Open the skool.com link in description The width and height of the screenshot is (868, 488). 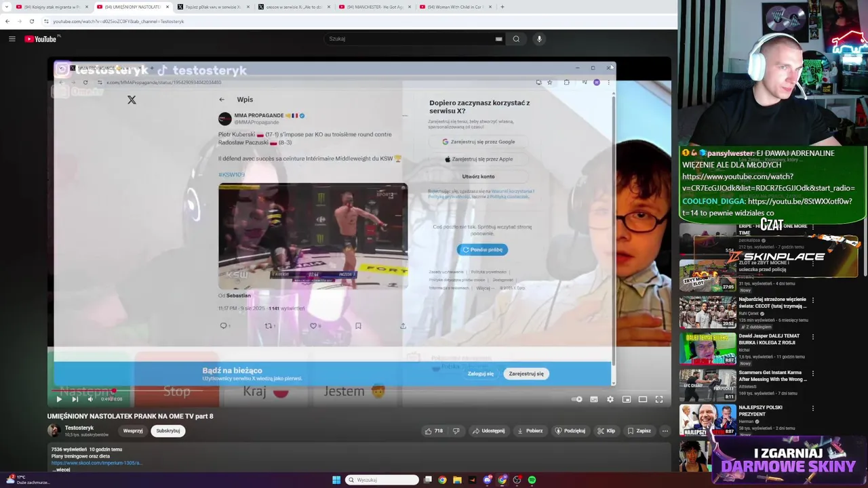(96, 463)
